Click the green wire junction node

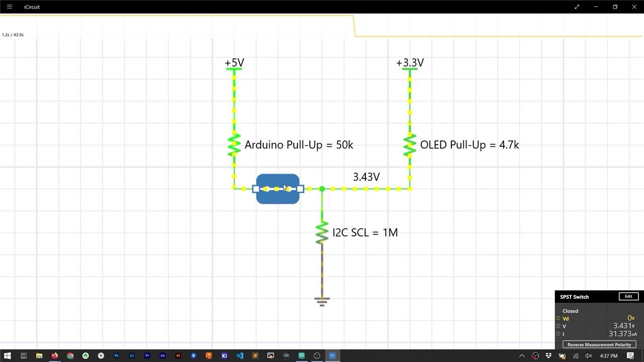[322, 189]
